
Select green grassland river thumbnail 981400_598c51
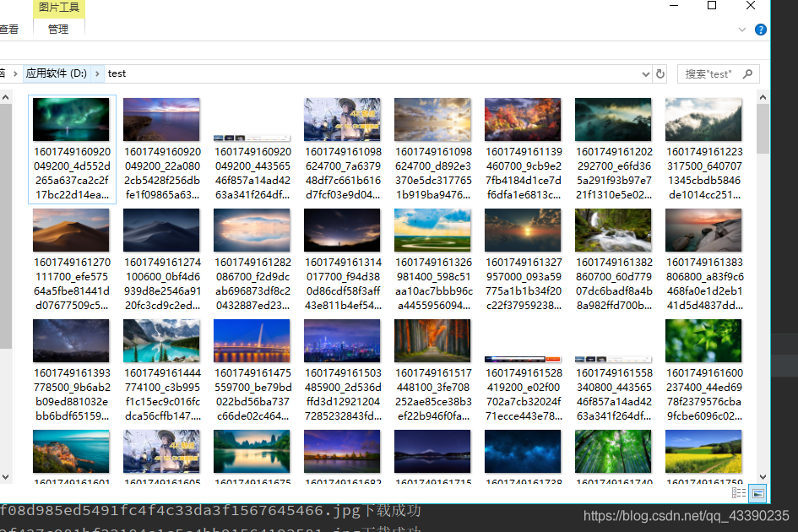click(x=432, y=230)
